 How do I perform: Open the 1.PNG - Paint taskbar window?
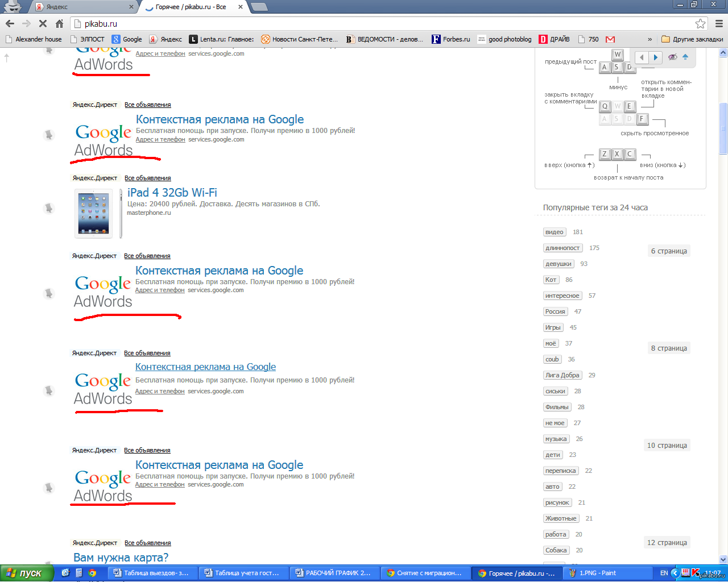coord(609,573)
